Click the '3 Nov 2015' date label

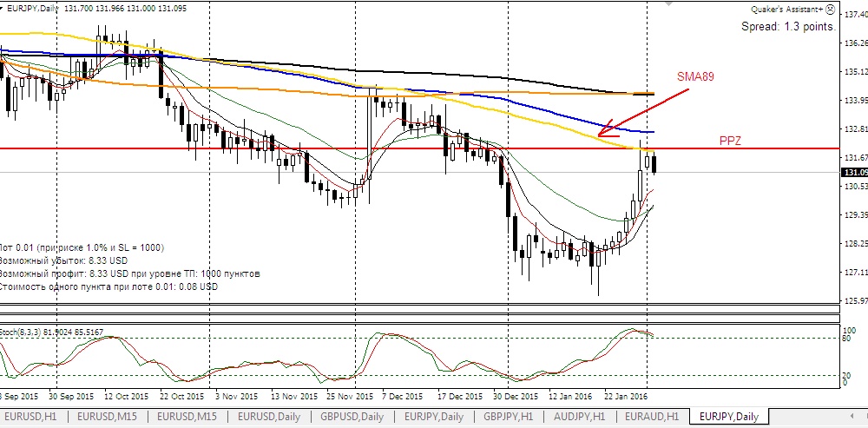point(236,397)
